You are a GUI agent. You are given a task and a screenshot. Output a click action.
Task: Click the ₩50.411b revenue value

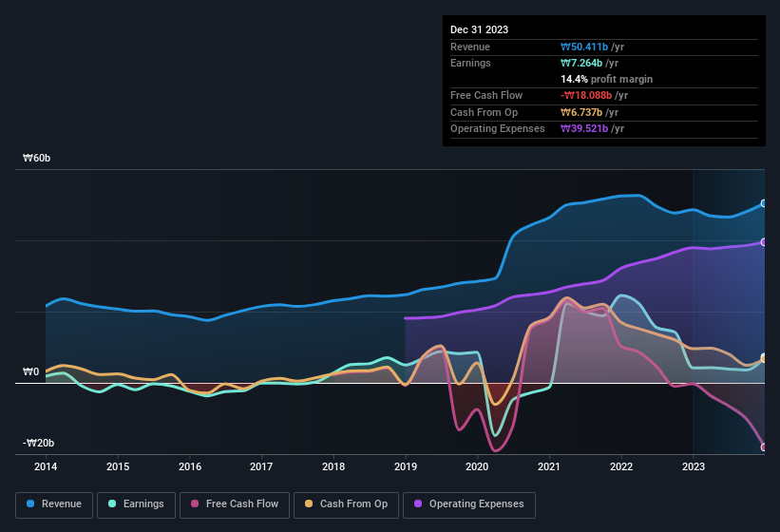tap(584, 47)
